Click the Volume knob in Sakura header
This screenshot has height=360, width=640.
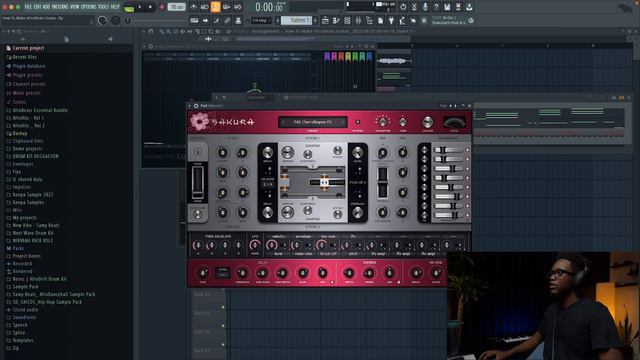pos(427,122)
